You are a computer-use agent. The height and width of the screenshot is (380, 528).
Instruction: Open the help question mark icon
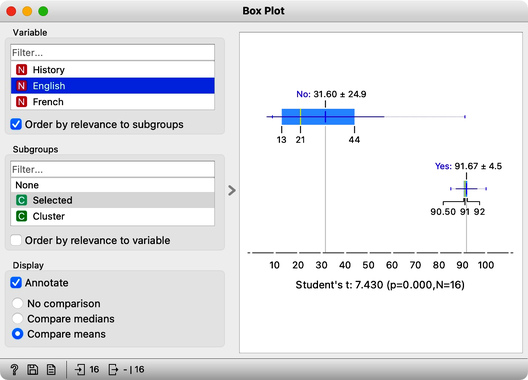14,370
